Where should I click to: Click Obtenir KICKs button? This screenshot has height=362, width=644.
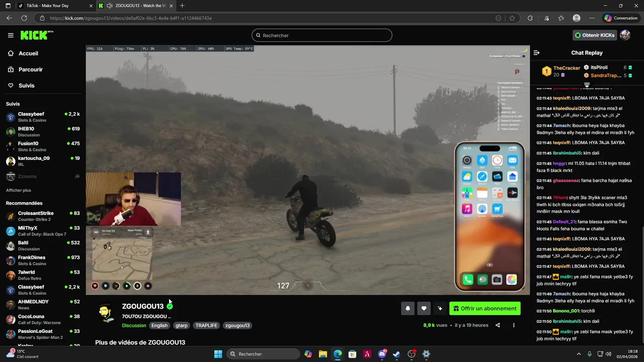(595, 35)
